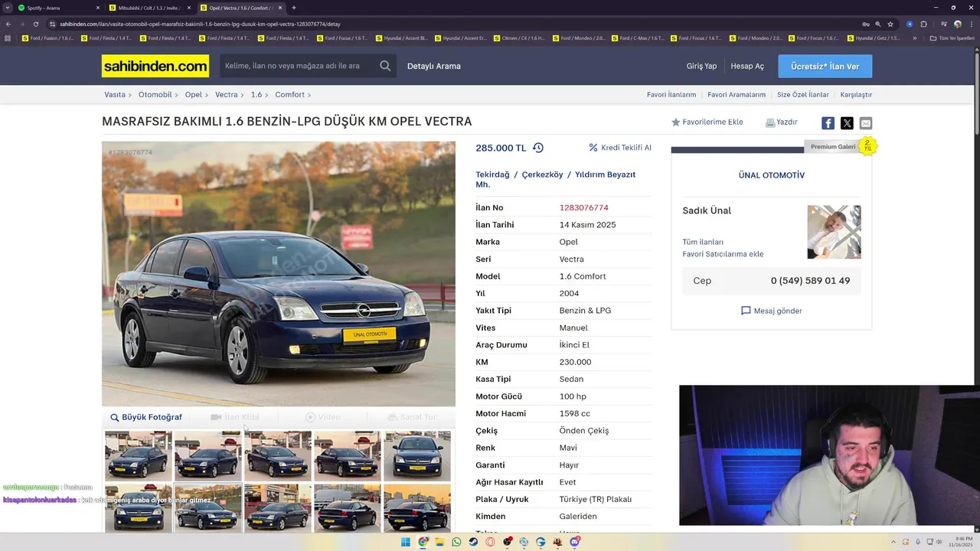The width and height of the screenshot is (980, 551).
Task: Expand chevron after Opel breadcrumb
Action: (x=207, y=95)
